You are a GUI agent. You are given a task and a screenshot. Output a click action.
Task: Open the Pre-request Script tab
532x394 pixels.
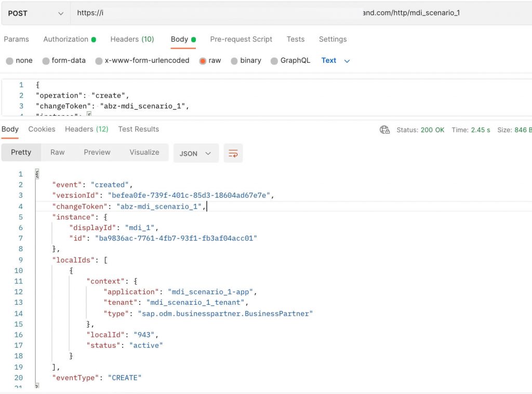(x=241, y=39)
